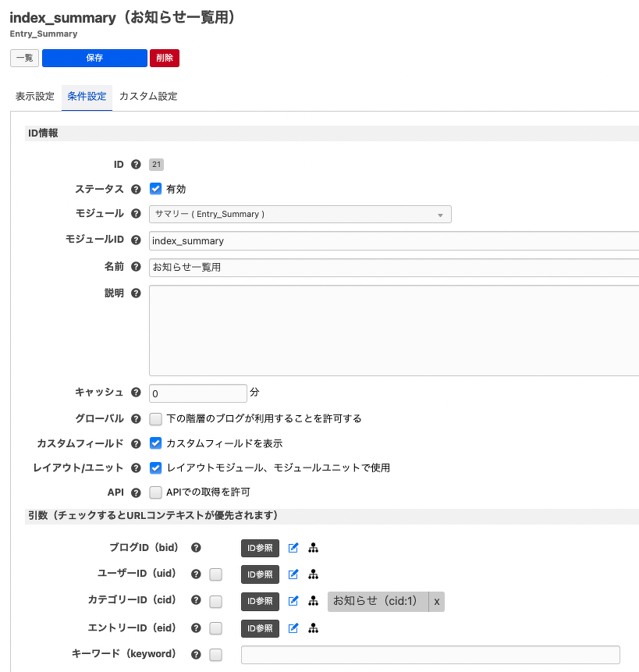
Task: Click the edit pencil icon in カテゴリーID row
Action: click(293, 601)
